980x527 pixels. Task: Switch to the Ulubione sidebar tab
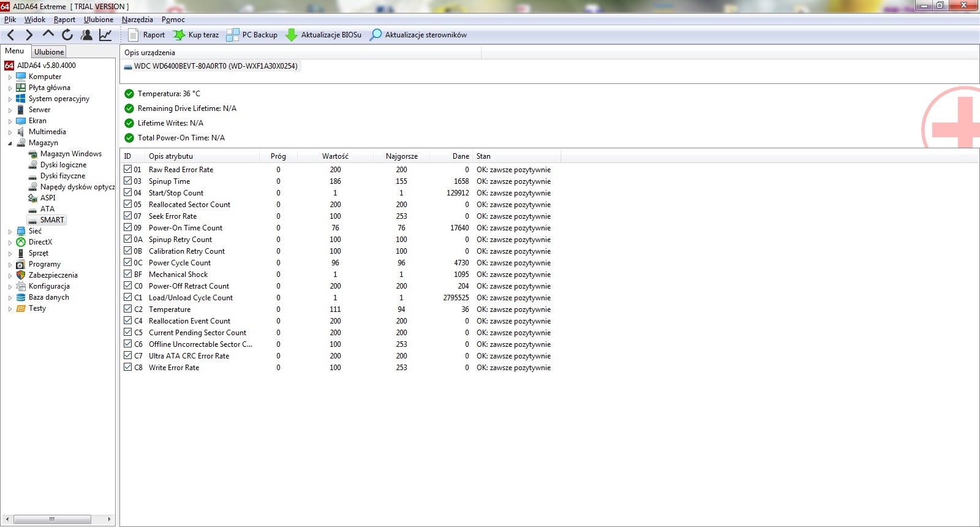(49, 52)
